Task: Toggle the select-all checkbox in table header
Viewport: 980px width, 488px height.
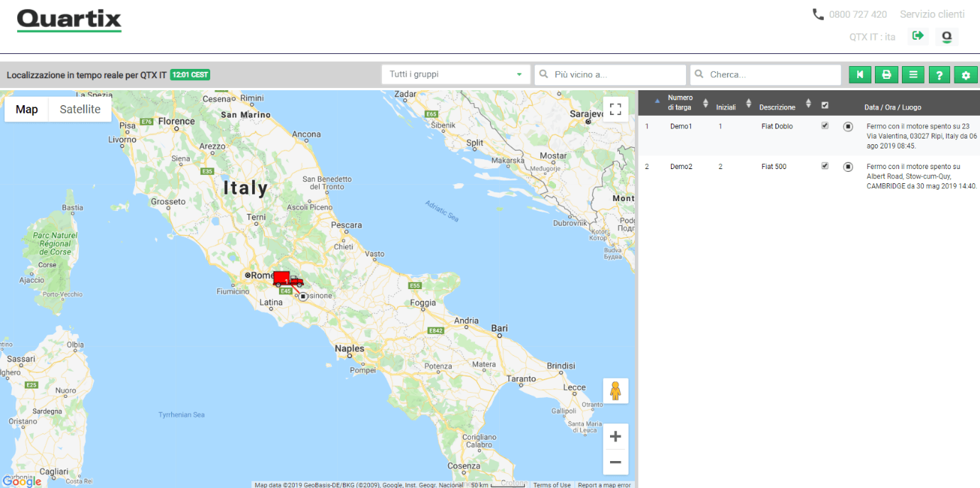Action: click(824, 105)
